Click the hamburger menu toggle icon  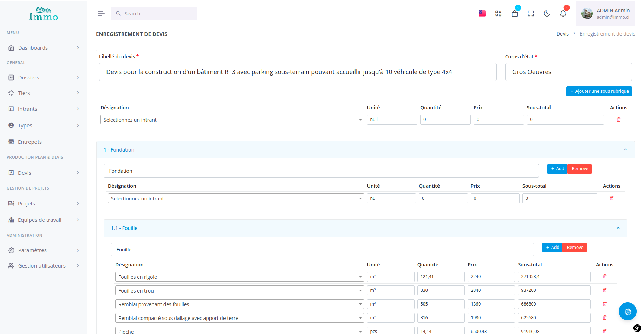[x=101, y=13]
